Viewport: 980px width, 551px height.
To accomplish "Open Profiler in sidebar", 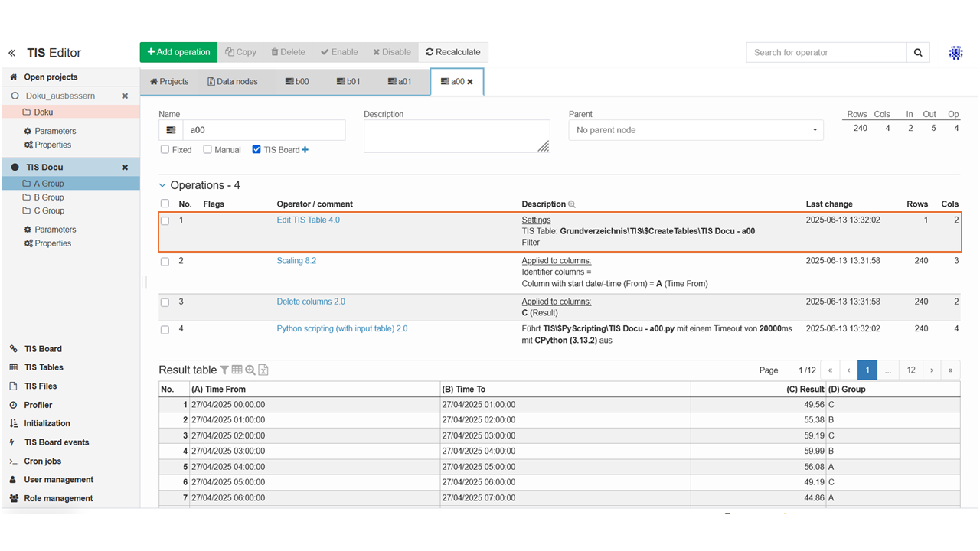I will pyautogui.click(x=38, y=405).
